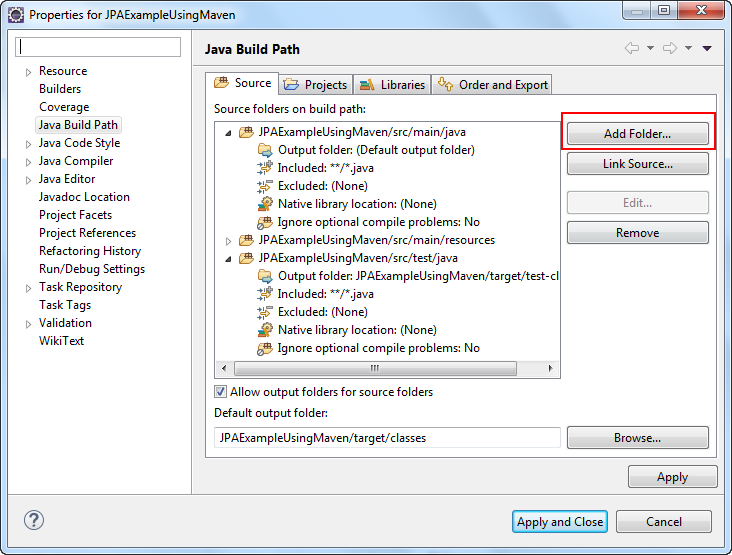
Task: Click the Eclipse icon in the title bar
Action: point(16,15)
